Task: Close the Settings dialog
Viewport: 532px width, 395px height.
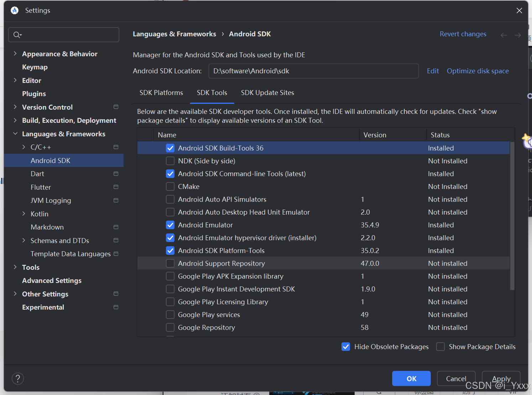Action: pos(519,10)
